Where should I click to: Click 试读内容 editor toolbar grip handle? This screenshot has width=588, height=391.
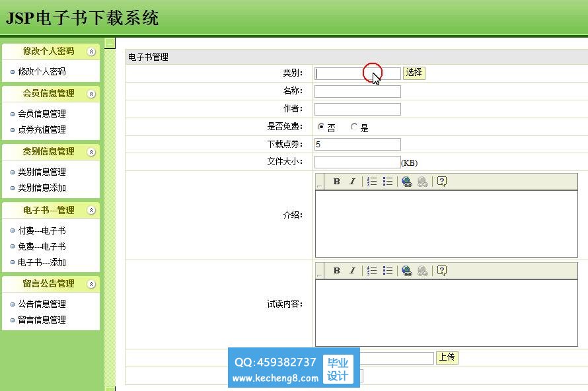pos(320,270)
